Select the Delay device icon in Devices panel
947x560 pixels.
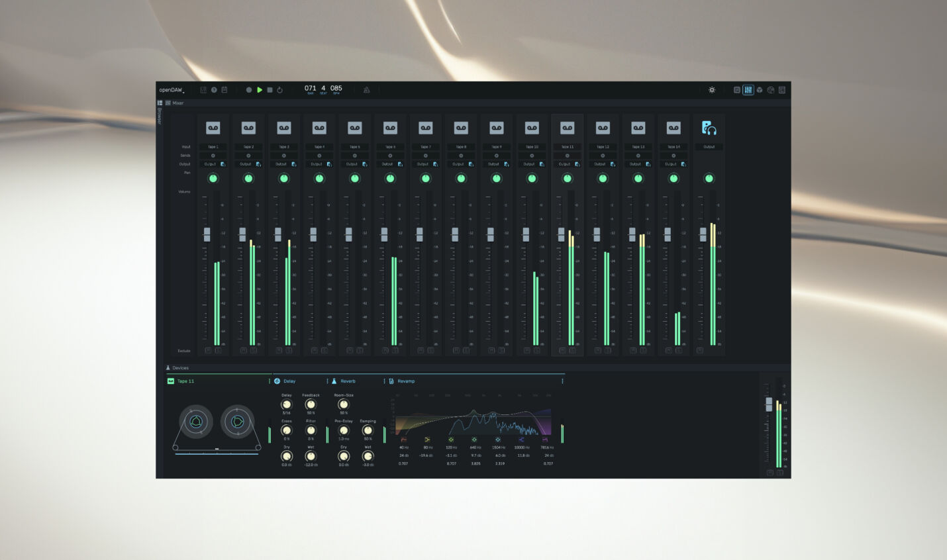277,381
